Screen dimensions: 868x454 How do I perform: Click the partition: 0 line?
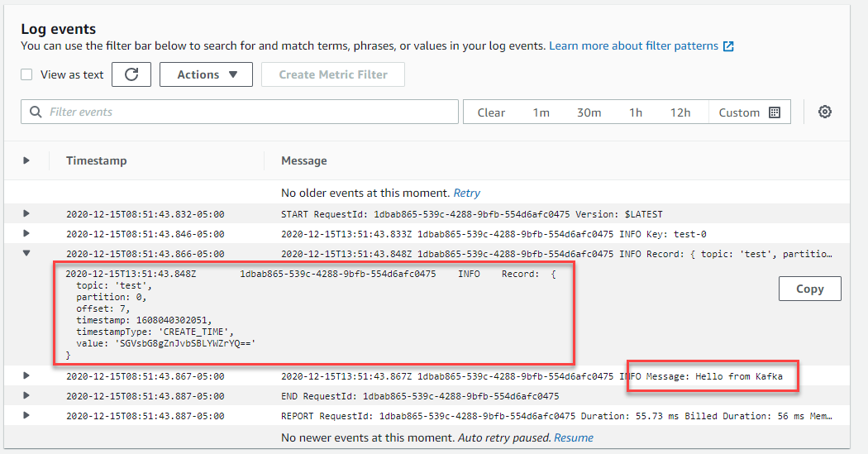(x=112, y=297)
